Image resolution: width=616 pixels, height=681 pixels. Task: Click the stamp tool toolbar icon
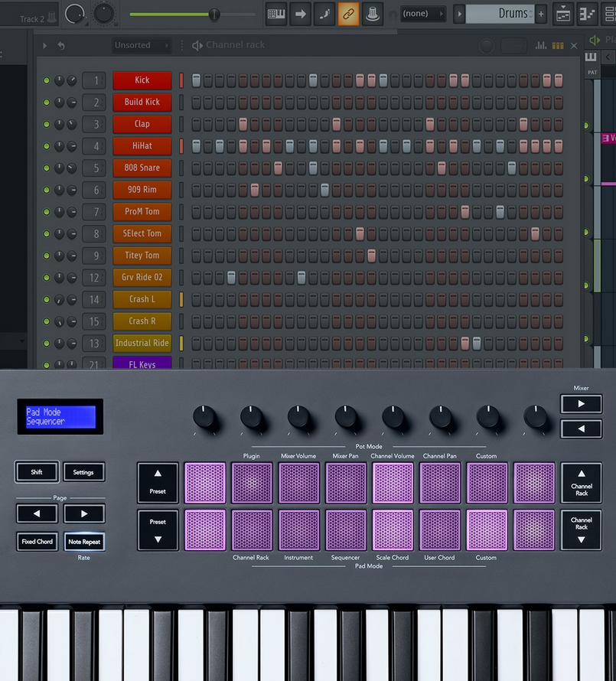373,14
